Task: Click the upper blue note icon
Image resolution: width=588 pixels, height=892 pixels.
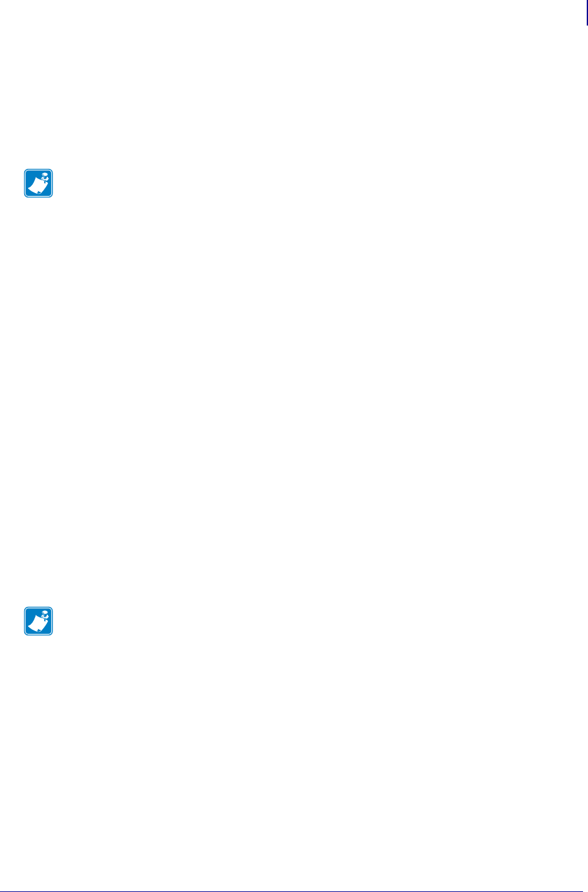Action: (39, 184)
